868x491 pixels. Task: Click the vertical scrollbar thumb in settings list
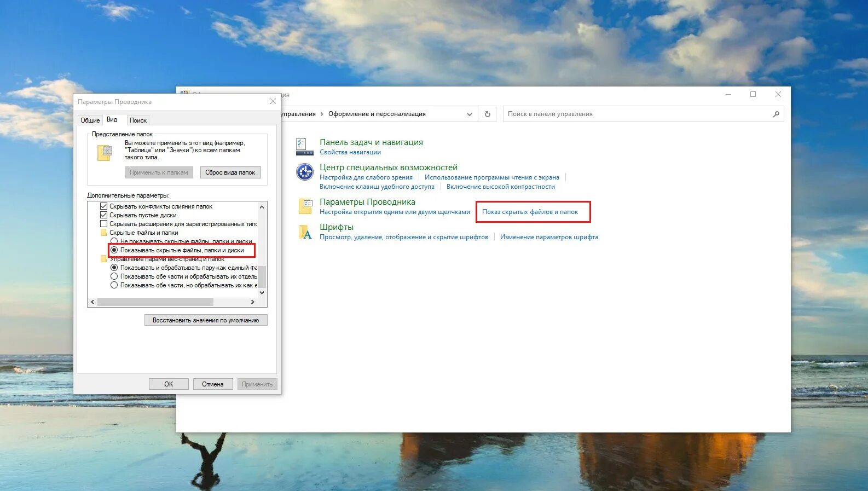point(262,276)
